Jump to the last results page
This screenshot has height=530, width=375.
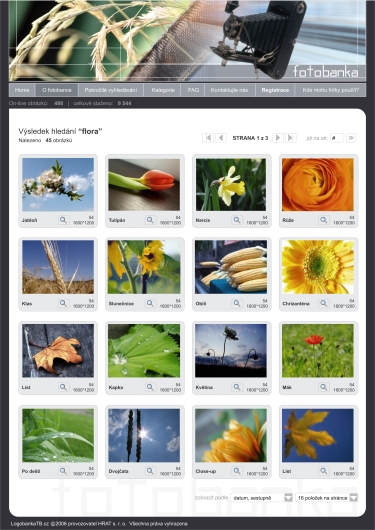pyautogui.click(x=291, y=138)
